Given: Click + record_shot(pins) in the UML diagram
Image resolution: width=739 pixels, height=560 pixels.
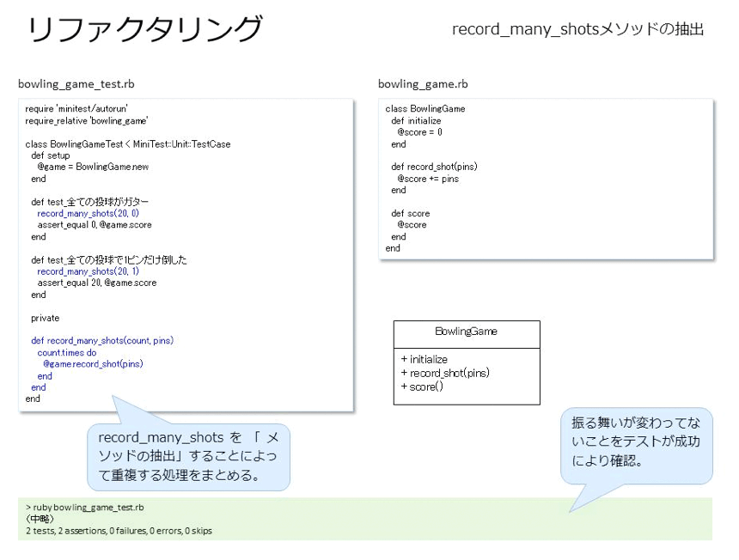Looking at the screenshot, I should tap(445, 373).
